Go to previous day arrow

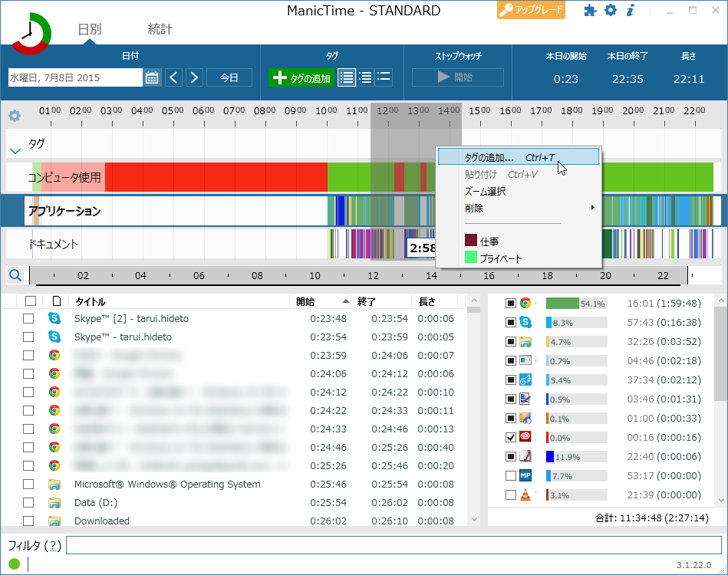(173, 77)
